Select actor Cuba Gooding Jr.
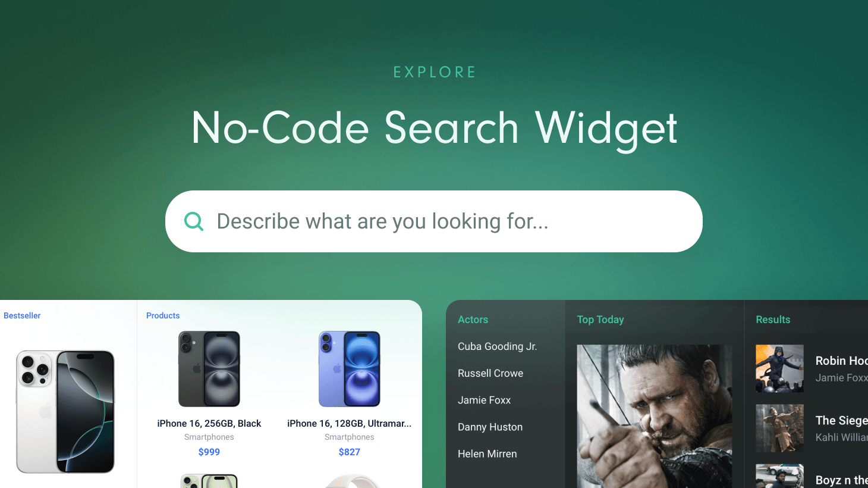868x488 pixels. pyautogui.click(x=497, y=346)
